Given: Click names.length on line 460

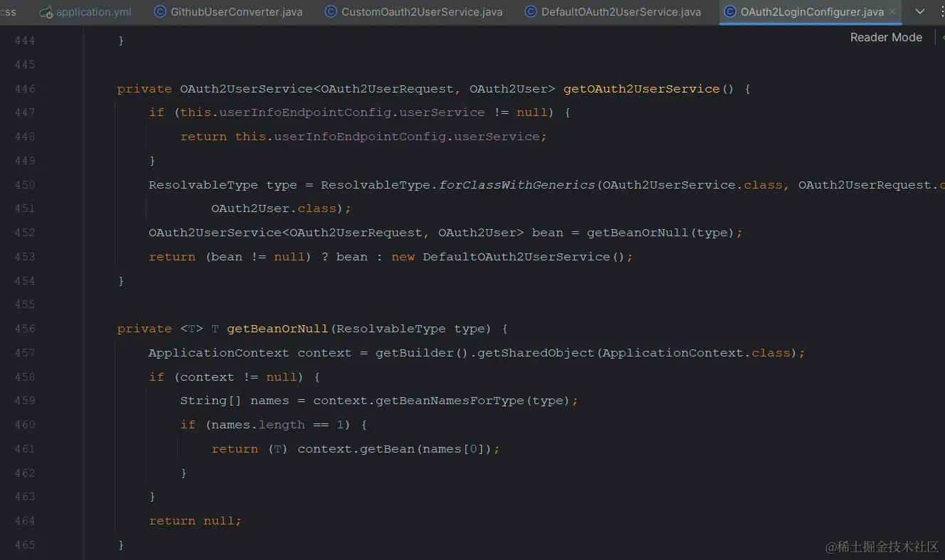Looking at the screenshot, I should pos(258,425).
